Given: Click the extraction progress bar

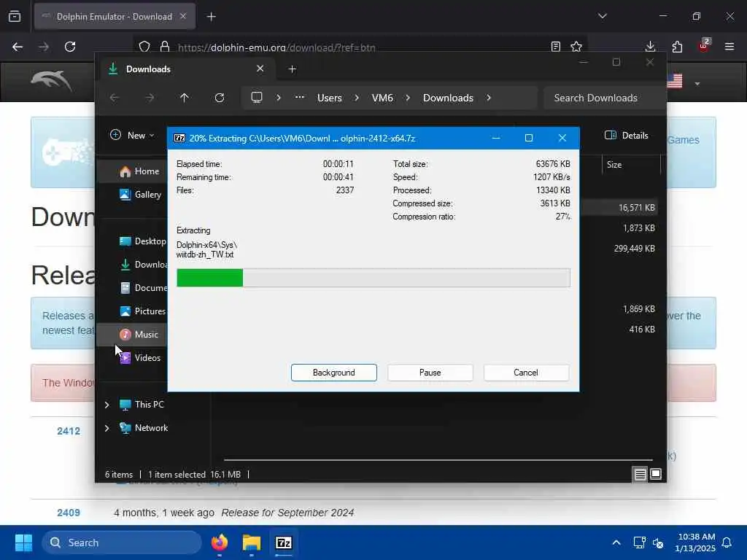Looking at the screenshot, I should tap(373, 278).
